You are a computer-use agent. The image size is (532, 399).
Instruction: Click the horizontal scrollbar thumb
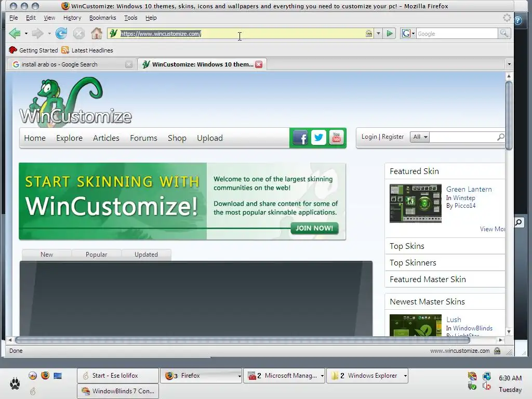(243, 340)
